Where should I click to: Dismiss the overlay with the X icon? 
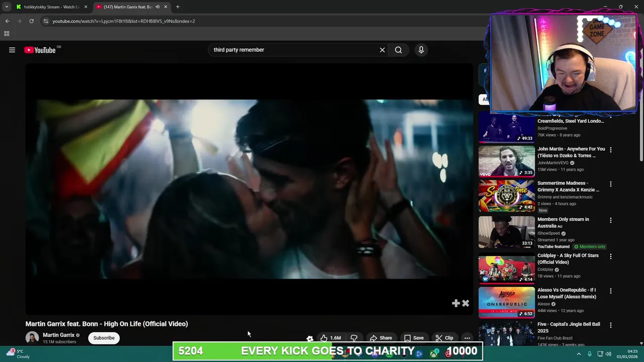tap(465, 303)
